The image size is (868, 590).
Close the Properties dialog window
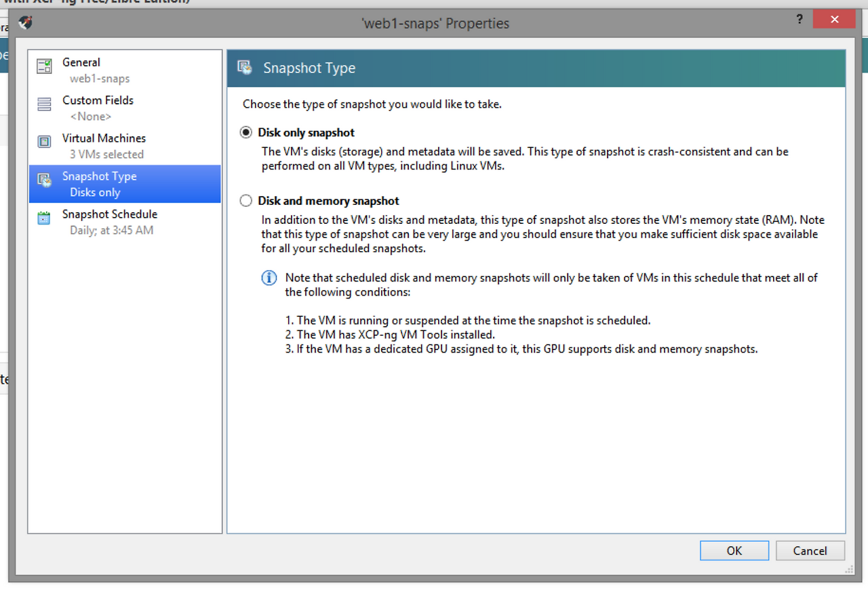coord(833,20)
